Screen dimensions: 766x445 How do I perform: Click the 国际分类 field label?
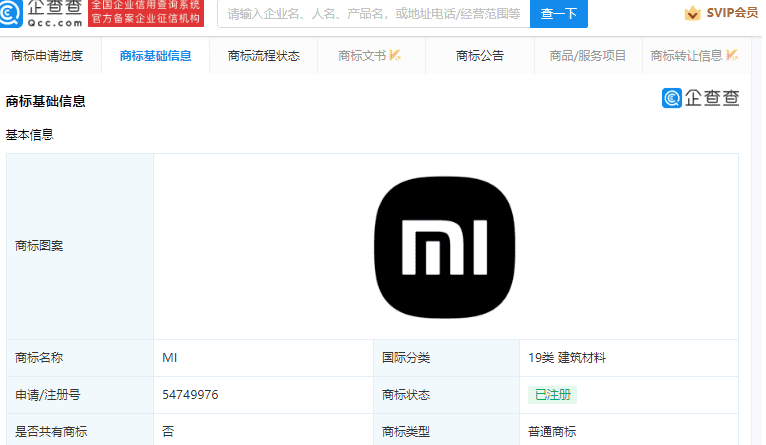(x=405, y=358)
